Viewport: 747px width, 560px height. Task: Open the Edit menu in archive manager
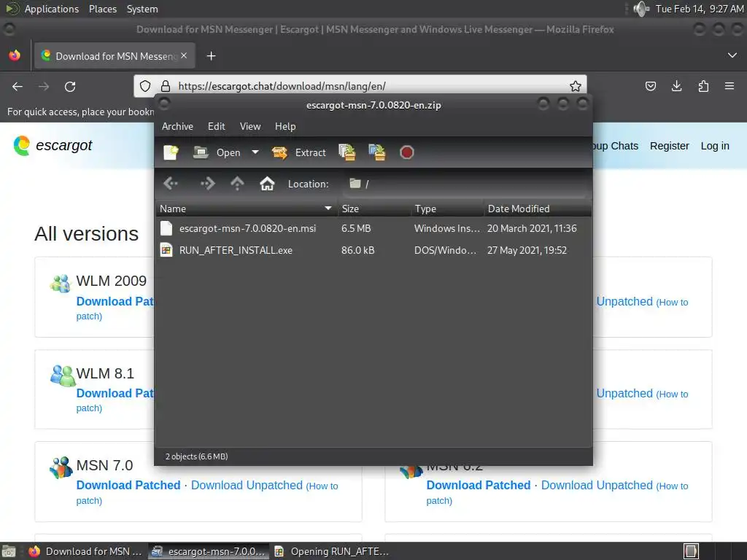[x=216, y=126]
